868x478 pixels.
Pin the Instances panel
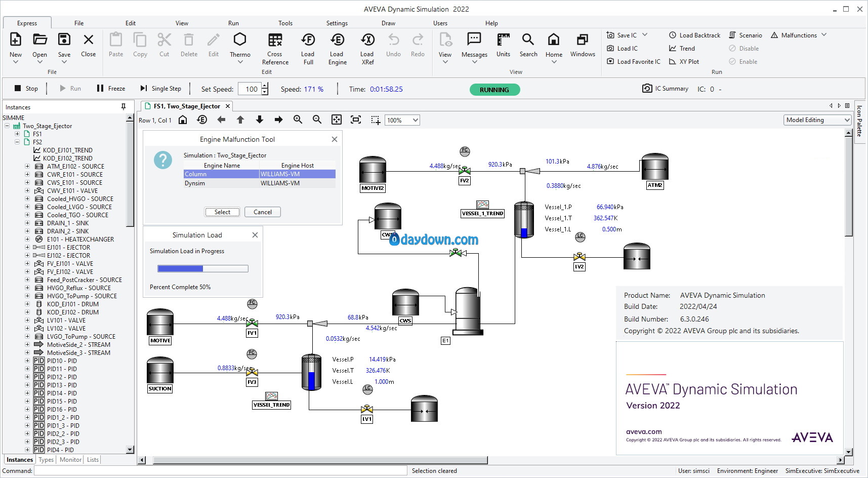click(x=123, y=106)
